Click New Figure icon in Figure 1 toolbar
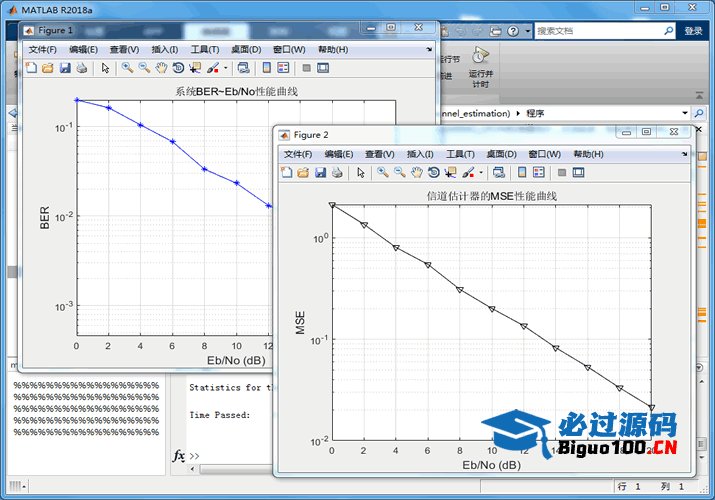Viewport: 715px width, 500px height. click(x=31, y=68)
